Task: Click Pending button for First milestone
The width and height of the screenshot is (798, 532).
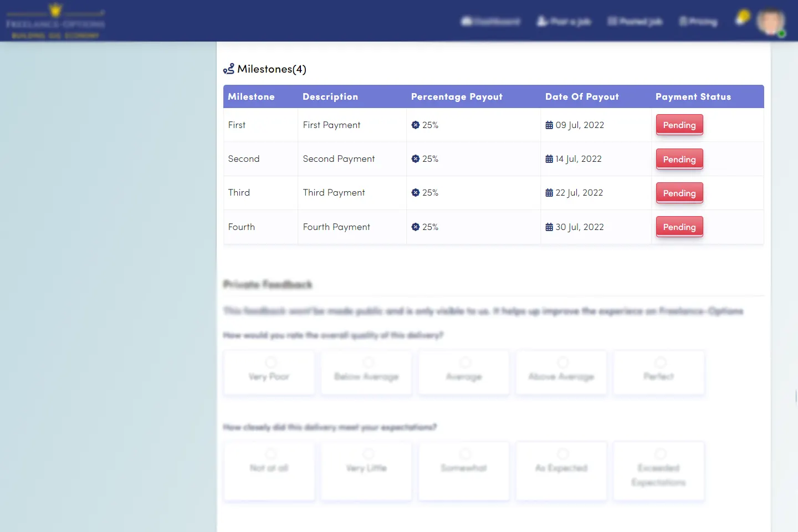Action: (679, 125)
